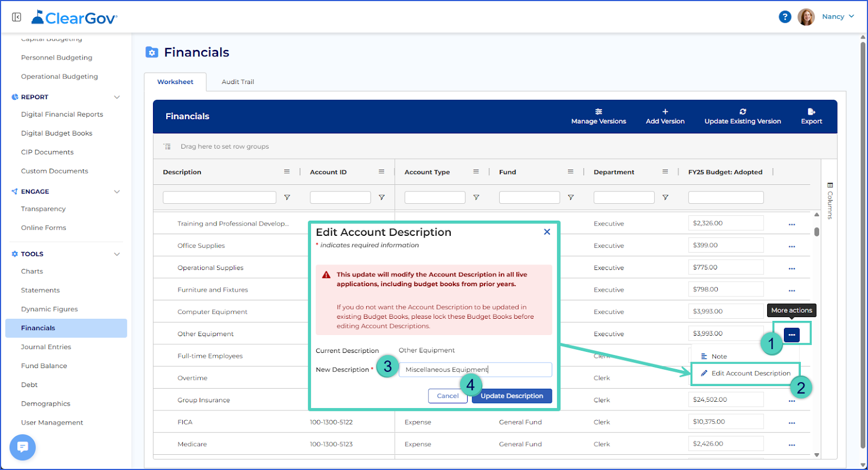Click the Manage Versions icon
Screen dimensions: 868x470
pos(598,112)
